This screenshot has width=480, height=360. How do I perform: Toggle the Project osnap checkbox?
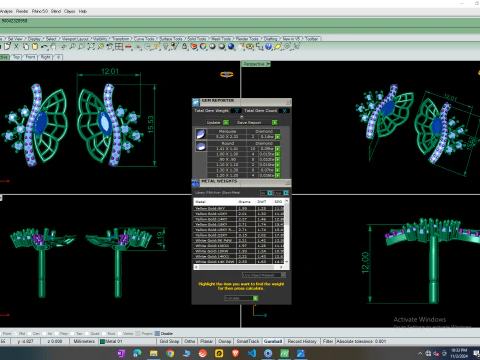coord(138,333)
